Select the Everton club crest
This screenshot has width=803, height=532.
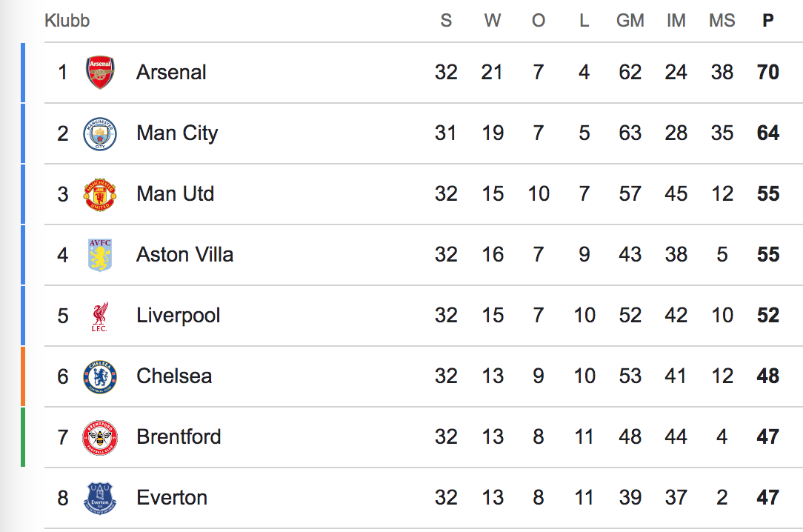tap(100, 498)
